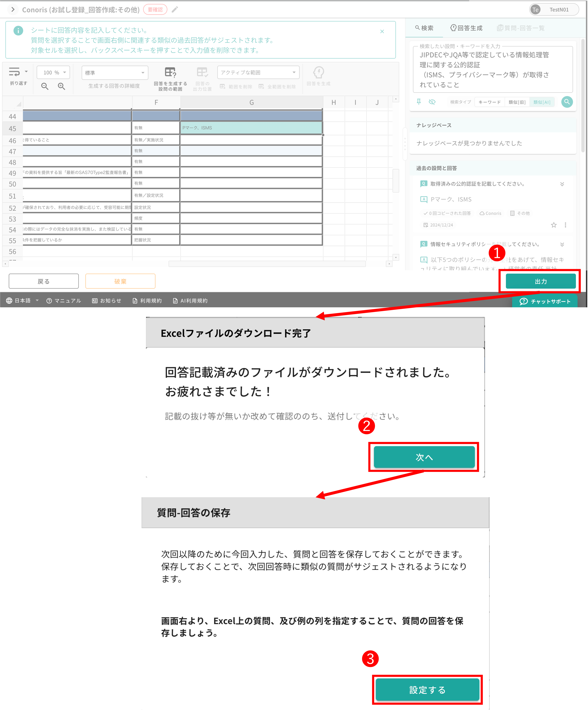Screen dimensions: 588x710
Task: Open the edit pencil next to the project title
Action: 175,9
